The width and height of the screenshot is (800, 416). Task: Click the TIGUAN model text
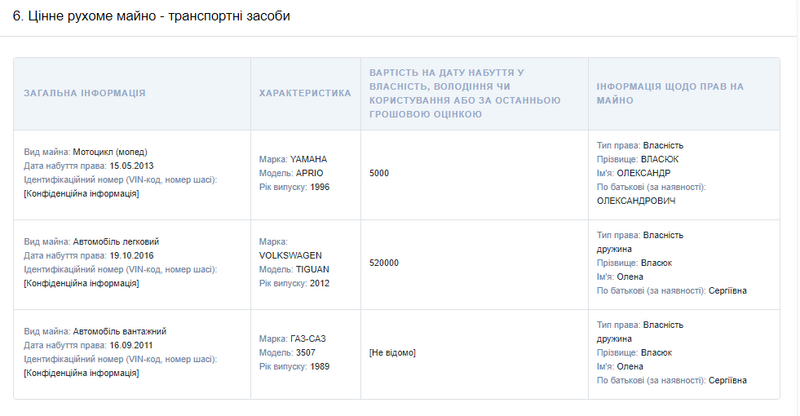click(x=312, y=270)
